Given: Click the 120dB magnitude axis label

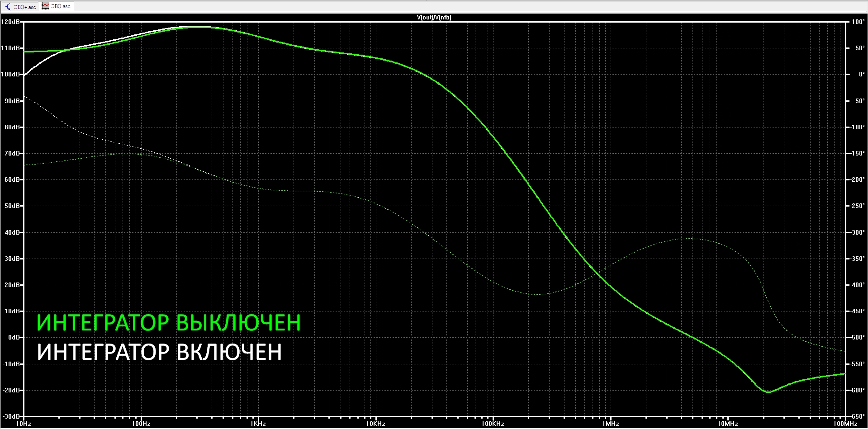Looking at the screenshot, I should click(10, 22).
